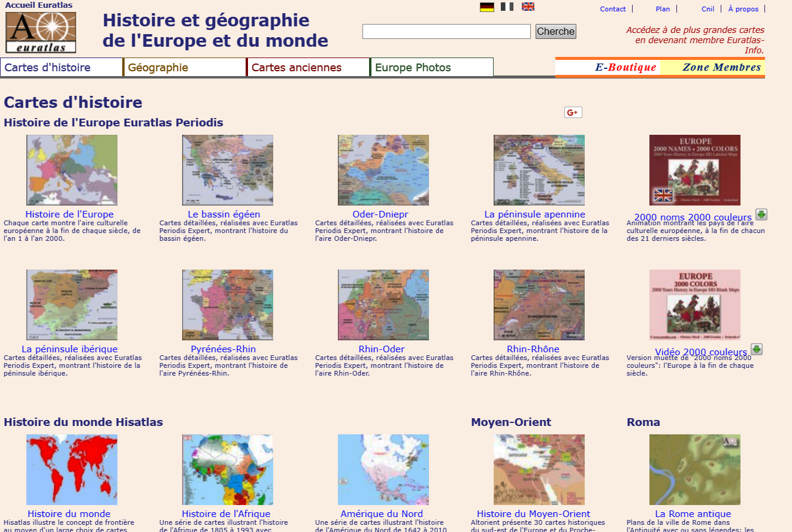Click the green download arrow beside 2000 noms 2000 couleurs
The image size is (792, 532).
761,214
